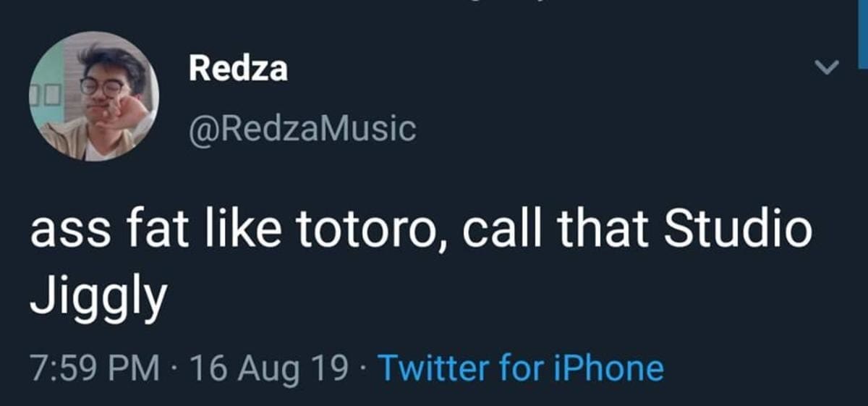Open the @RedzaMusic handle link
Viewport: 868px width, 406px height.
click(x=302, y=129)
